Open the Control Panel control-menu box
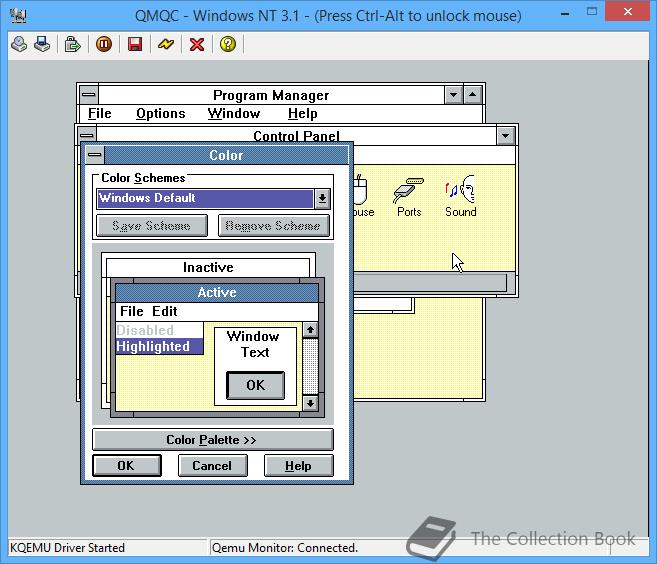The width and height of the screenshot is (657, 564). pyautogui.click(x=87, y=135)
